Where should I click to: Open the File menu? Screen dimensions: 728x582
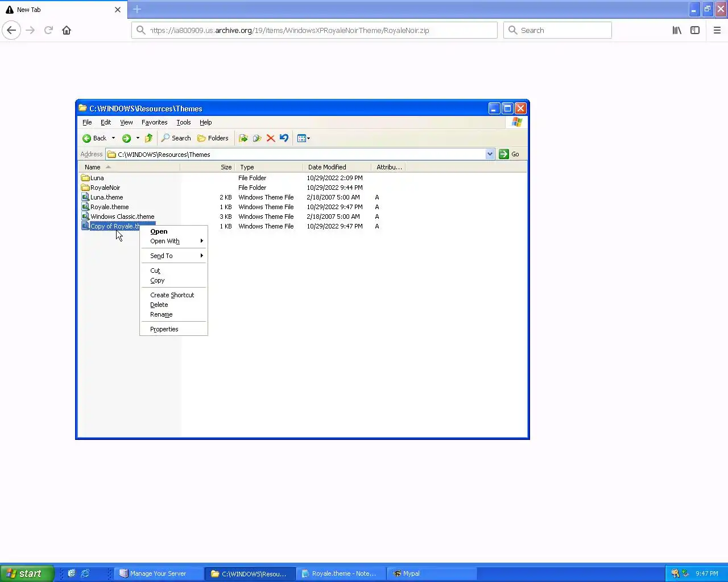coord(87,122)
